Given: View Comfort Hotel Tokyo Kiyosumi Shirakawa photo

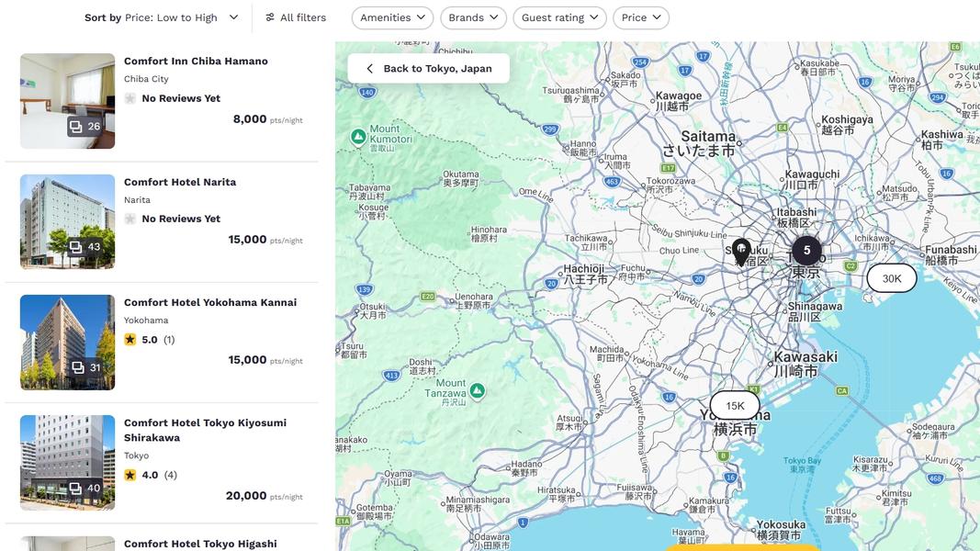Looking at the screenshot, I should [67, 463].
